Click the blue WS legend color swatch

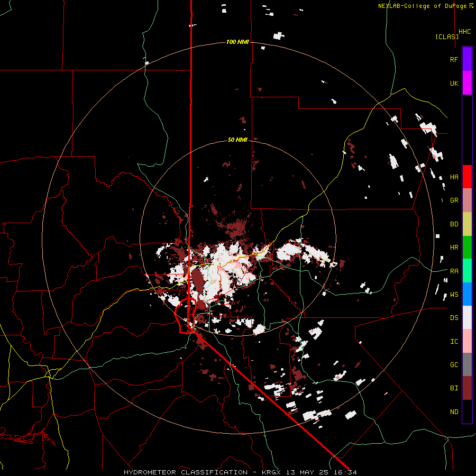click(467, 294)
